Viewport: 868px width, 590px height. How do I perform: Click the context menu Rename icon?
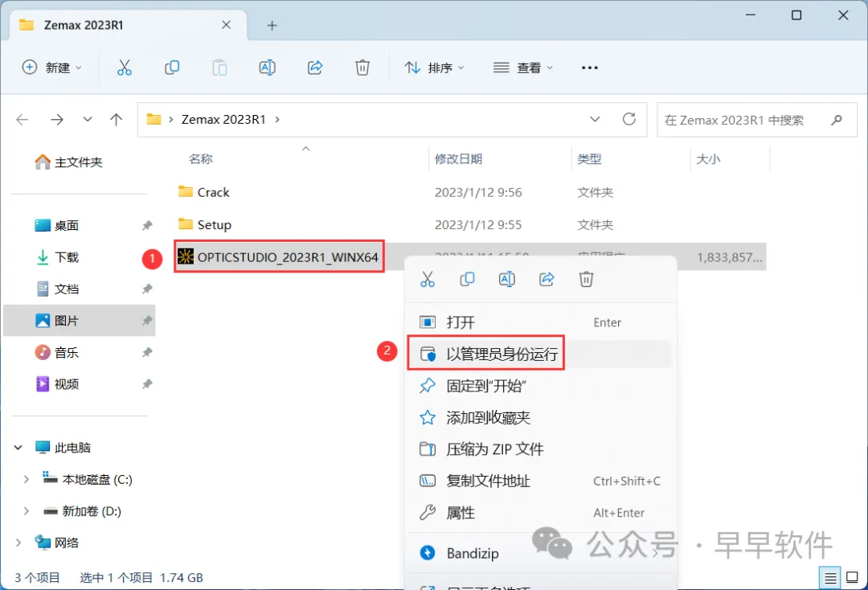[507, 279]
